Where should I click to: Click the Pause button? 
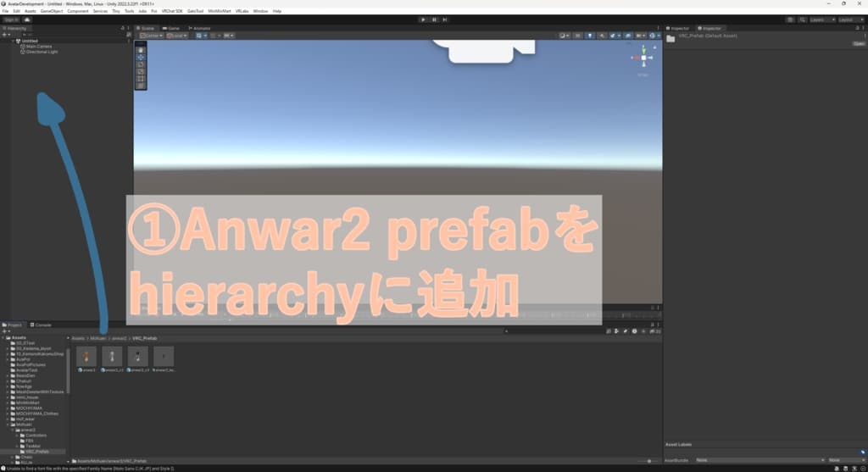click(434, 19)
